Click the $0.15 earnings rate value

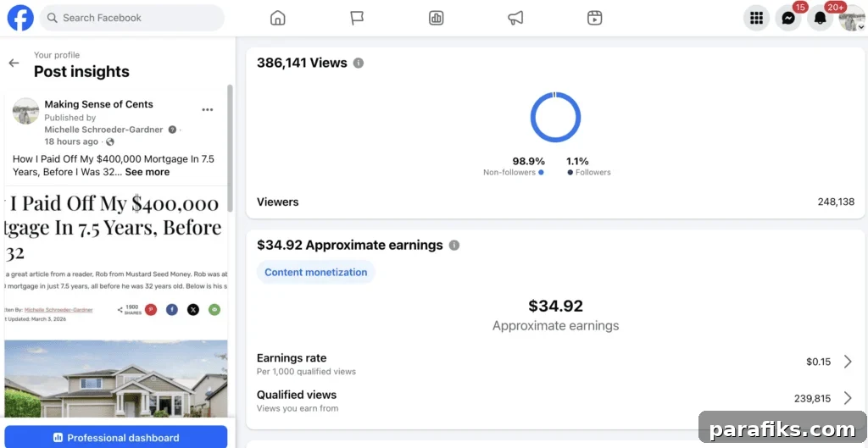pos(818,362)
